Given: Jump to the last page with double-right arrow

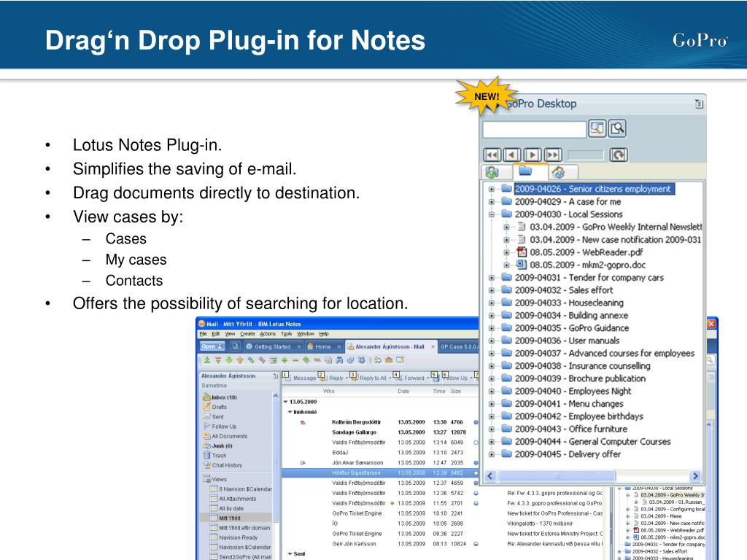Looking at the screenshot, I should (553, 155).
